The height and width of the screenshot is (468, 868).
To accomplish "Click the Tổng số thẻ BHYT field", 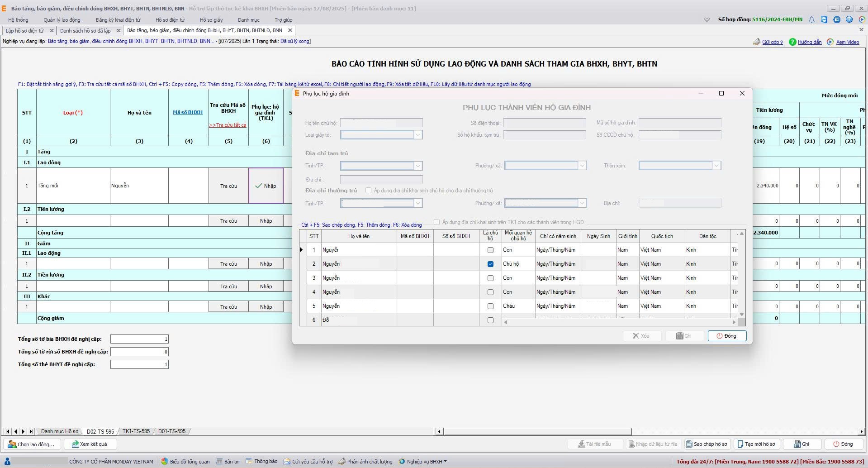I will point(139,364).
